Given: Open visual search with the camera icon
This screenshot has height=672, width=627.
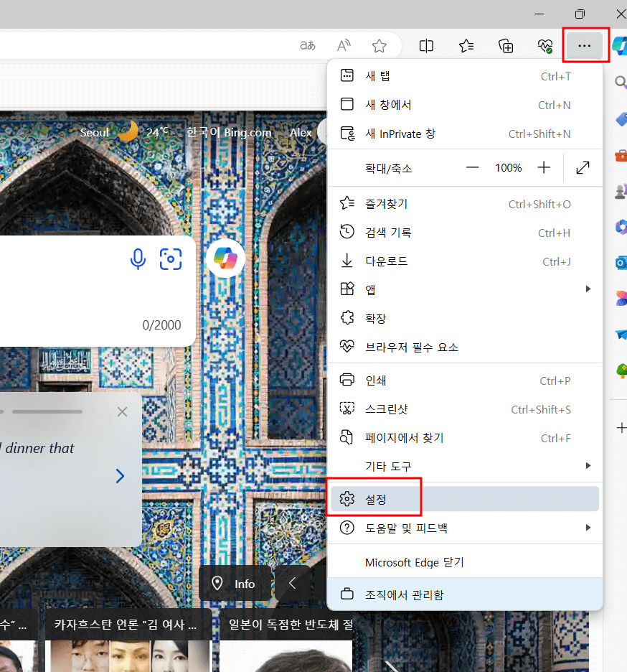Looking at the screenshot, I should pos(170,259).
